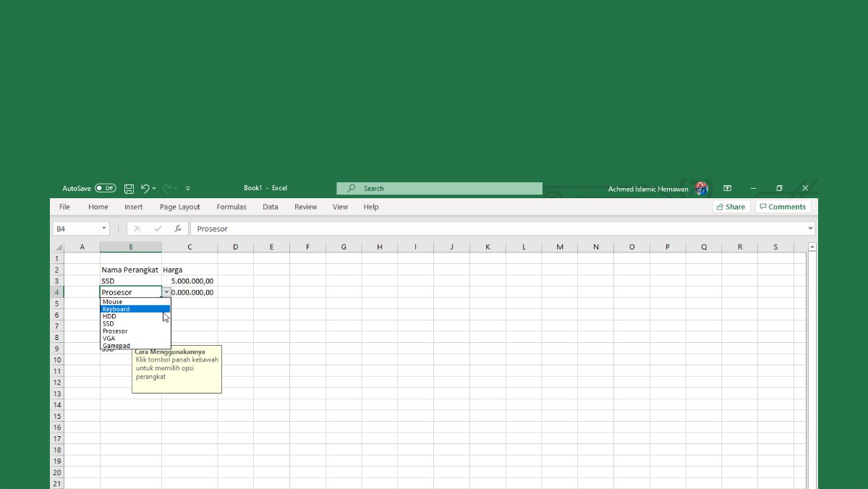The height and width of the screenshot is (489, 868).
Task: Switch to the Data tab
Action: tap(271, 207)
